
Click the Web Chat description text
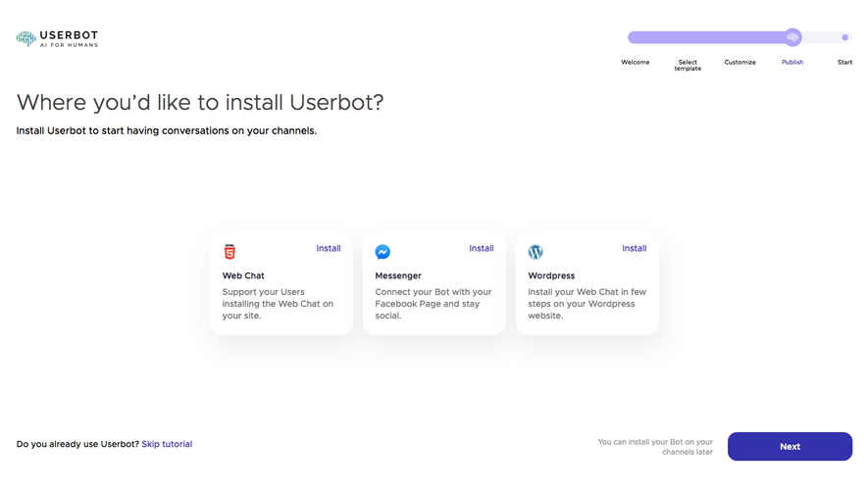(x=278, y=304)
